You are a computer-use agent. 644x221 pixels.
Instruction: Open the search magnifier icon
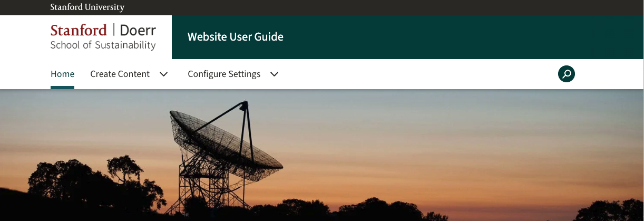(x=566, y=74)
